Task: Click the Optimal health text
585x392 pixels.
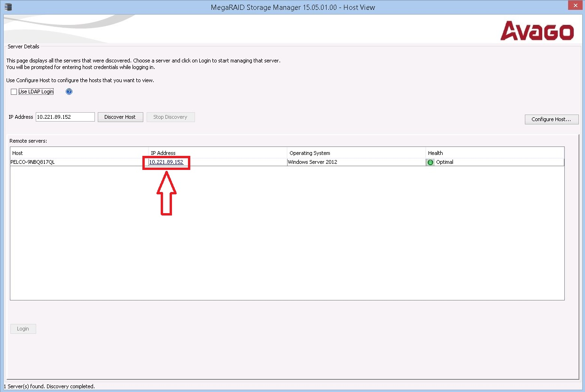Action: (x=445, y=162)
